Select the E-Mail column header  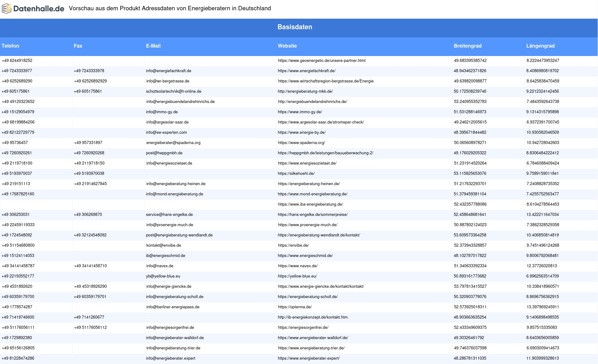coord(153,46)
